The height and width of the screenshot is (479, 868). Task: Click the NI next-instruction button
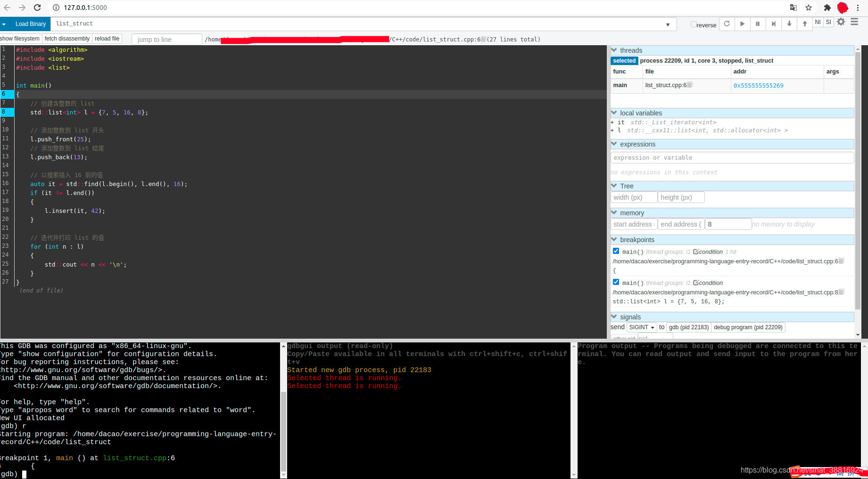818,22
